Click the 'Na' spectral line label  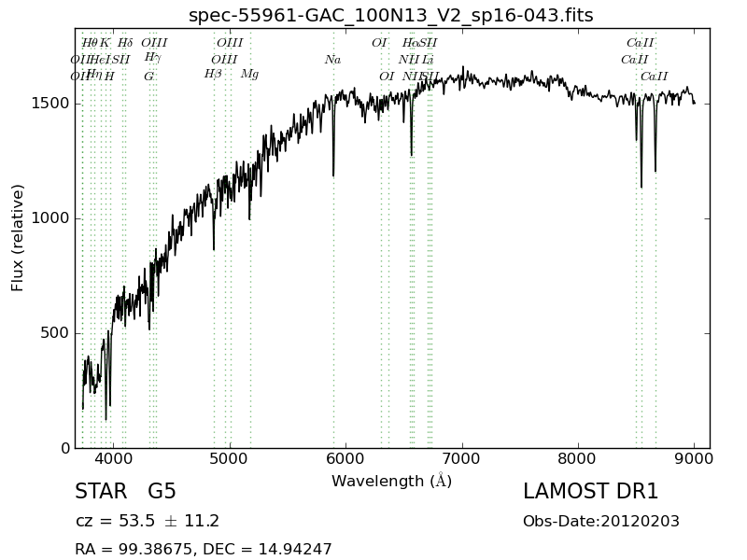333,60
